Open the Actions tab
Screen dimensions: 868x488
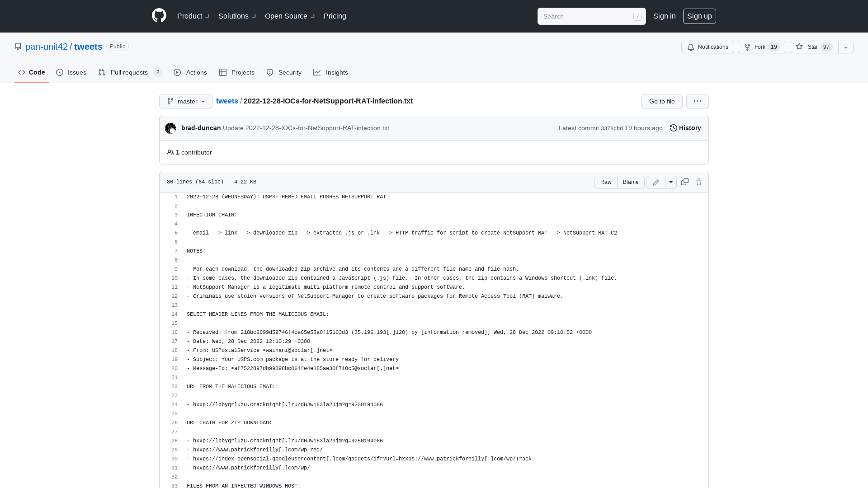point(190,72)
